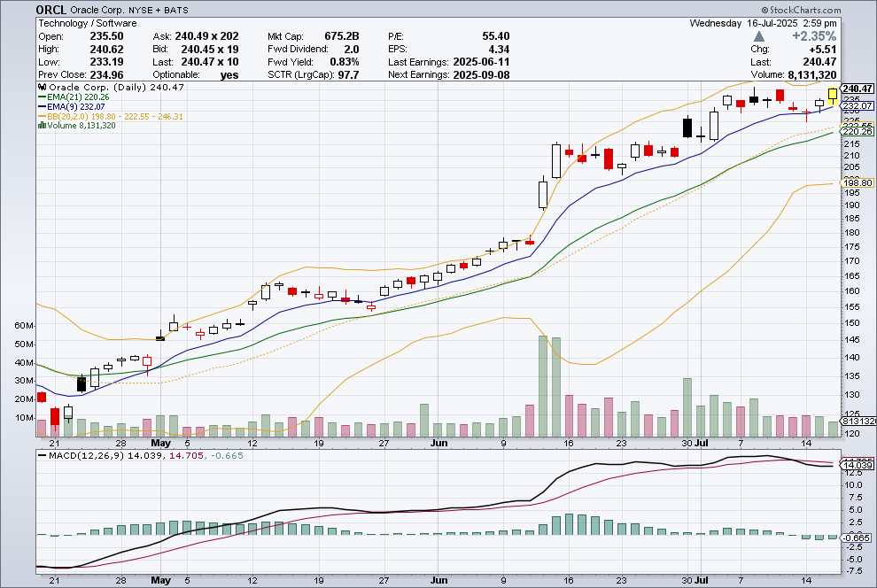Click the candlestick icon before Oracle Corp. (Daily)

43,87
